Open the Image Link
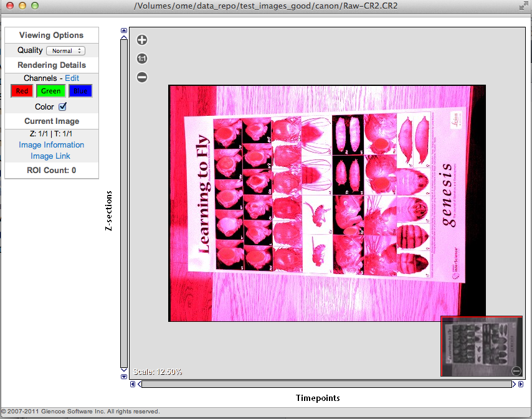This screenshot has width=532, height=419. (x=50, y=156)
